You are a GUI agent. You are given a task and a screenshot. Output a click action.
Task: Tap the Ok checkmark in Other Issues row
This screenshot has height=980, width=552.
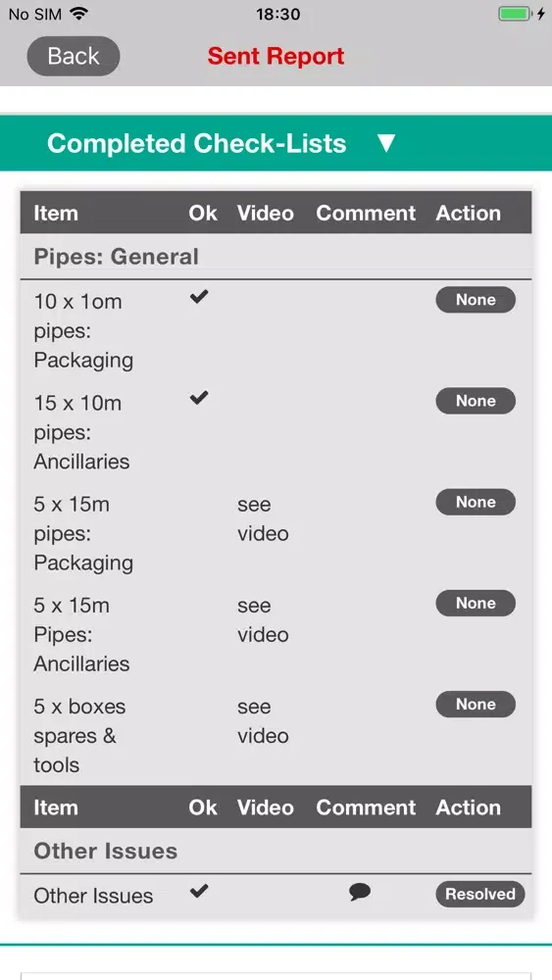[199, 891]
